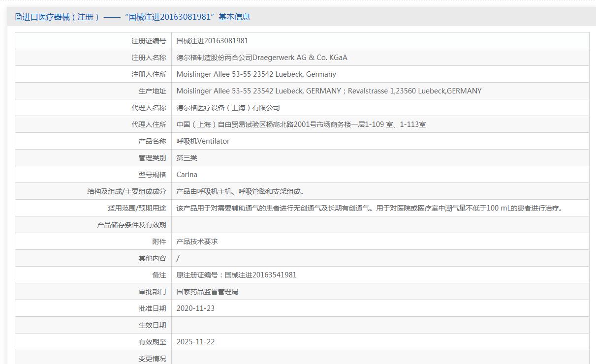Click the 适用范围/预期用途 label
596x364 pixels.
pyautogui.click(x=137, y=208)
